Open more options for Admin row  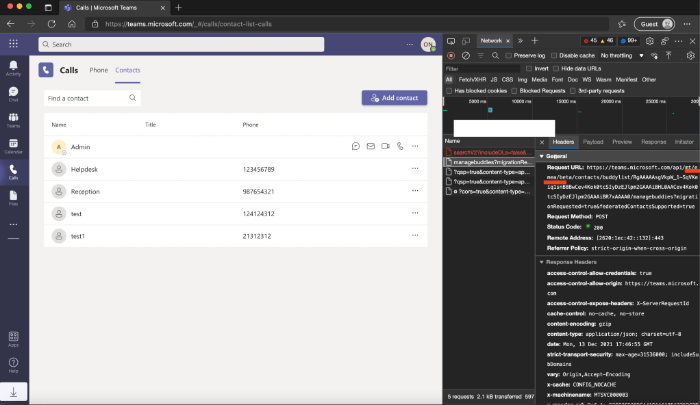[x=415, y=146]
